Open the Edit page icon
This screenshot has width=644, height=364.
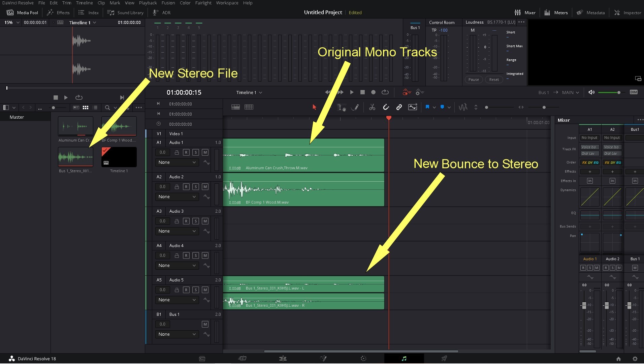[x=283, y=359]
